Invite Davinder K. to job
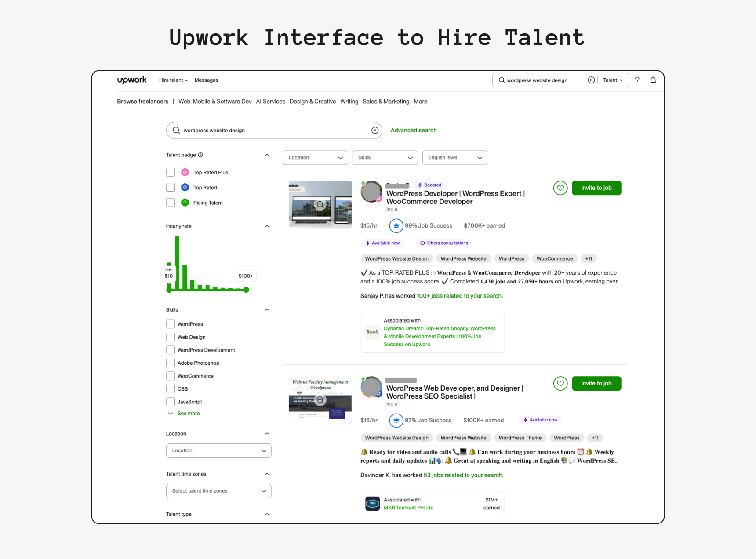Image resolution: width=756 pixels, height=559 pixels. (596, 384)
